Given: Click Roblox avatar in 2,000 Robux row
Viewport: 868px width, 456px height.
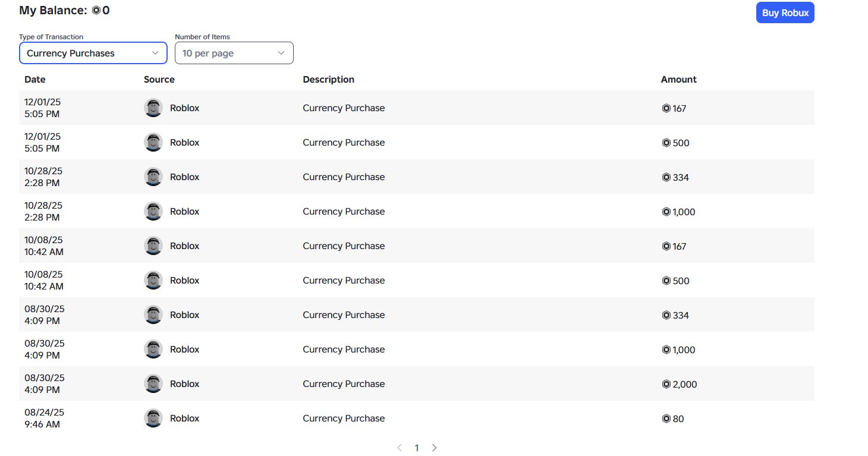Looking at the screenshot, I should click(153, 383).
